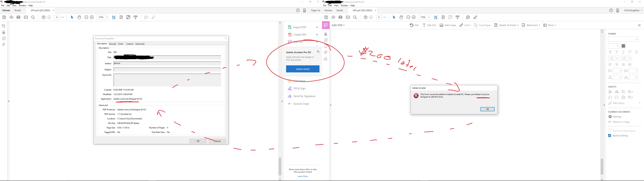This screenshot has height=181, width=644.
Task: Click the Learn more button for Acrobat Pro DC
Action: tap(303, 69)
